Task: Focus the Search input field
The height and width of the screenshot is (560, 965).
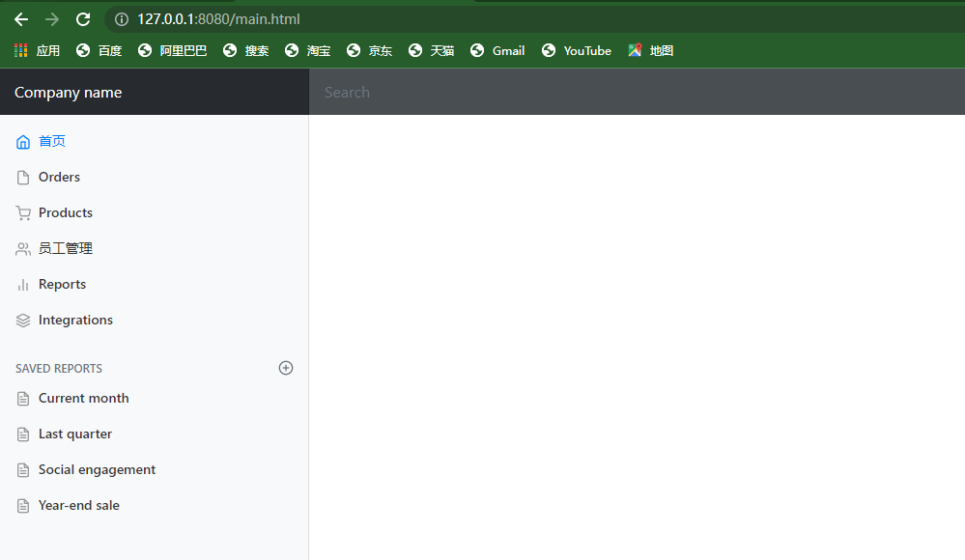Action: [637, 92]
